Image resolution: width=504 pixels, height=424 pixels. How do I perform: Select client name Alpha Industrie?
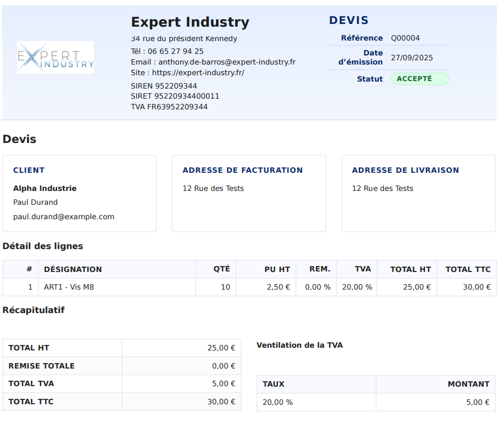pyautogui.click(x=45, y=188)
